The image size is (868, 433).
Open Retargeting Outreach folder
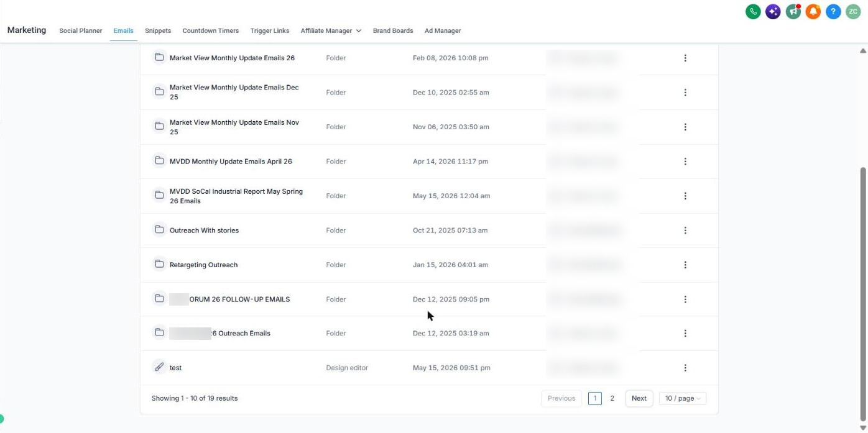click(x=203, y=265)
